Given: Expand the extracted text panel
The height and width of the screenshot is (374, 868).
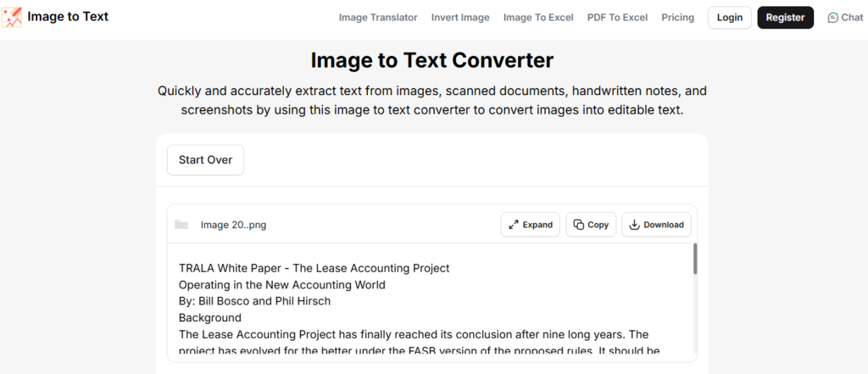Looking at the screenshot, I should pos(530,225).
